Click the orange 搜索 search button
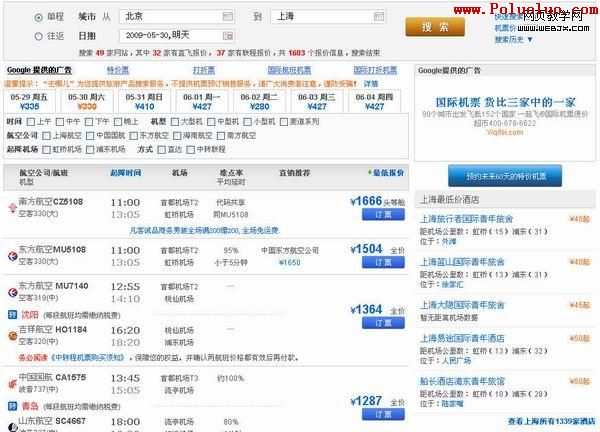Screen dimensions: 600x432 435,27
